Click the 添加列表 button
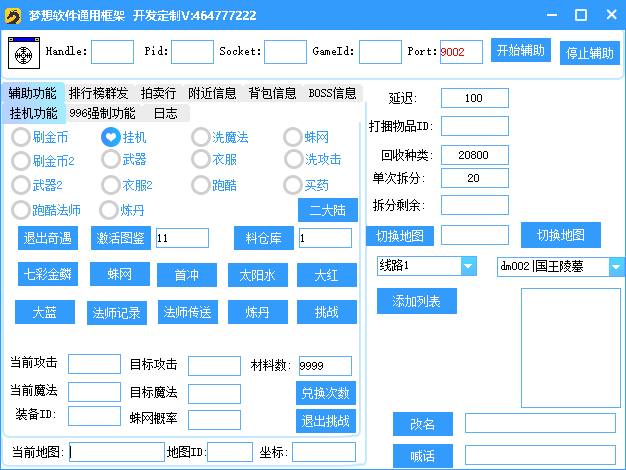Viewport: 626px width, 470px height. [416, 301]
